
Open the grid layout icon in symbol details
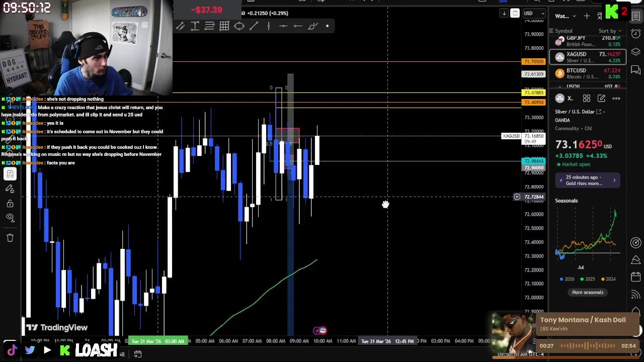[x=587, y=99]
